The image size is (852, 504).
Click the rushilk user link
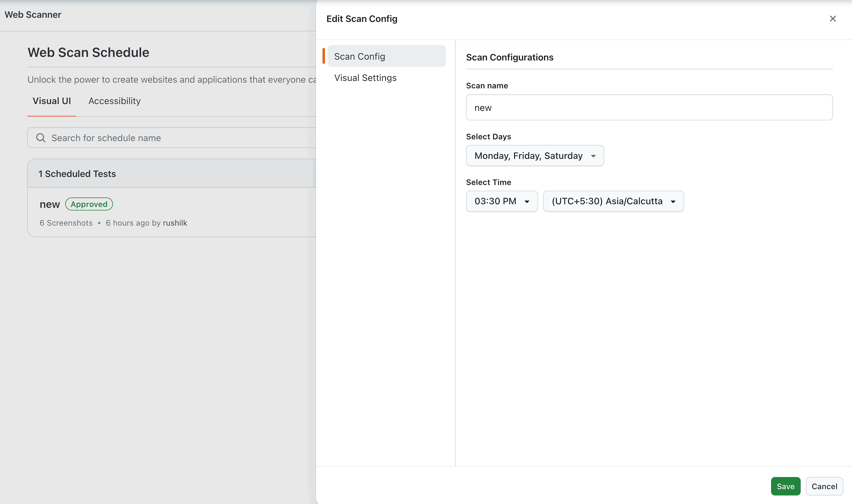175,223
